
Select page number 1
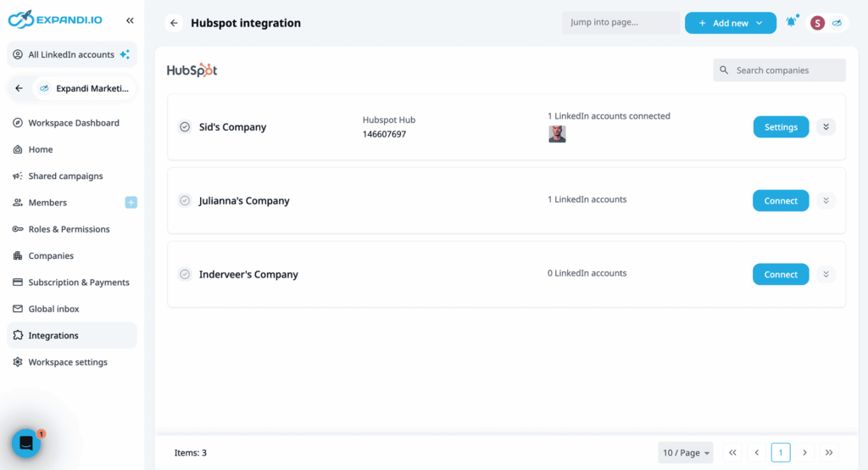(x=781, y=452)
